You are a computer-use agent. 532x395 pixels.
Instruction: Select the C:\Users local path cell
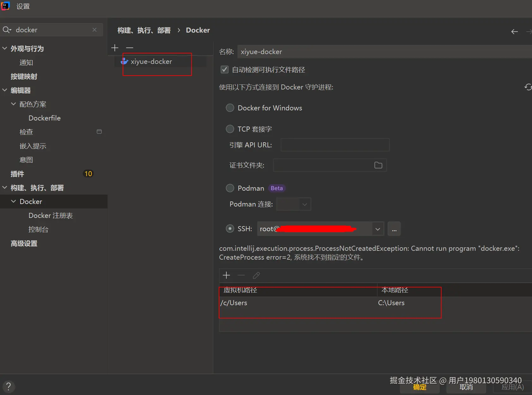point(455,303)
